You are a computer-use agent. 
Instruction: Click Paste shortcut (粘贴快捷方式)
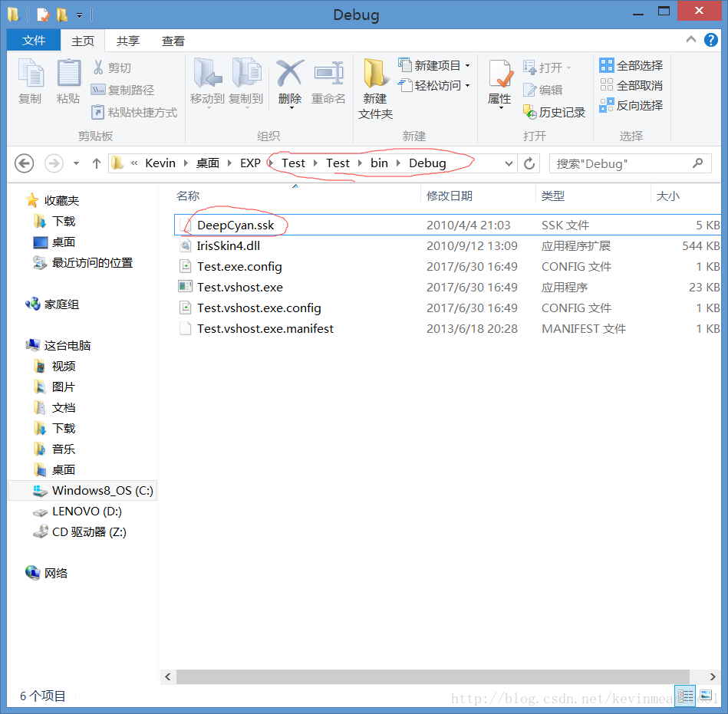tap(135, 112)
